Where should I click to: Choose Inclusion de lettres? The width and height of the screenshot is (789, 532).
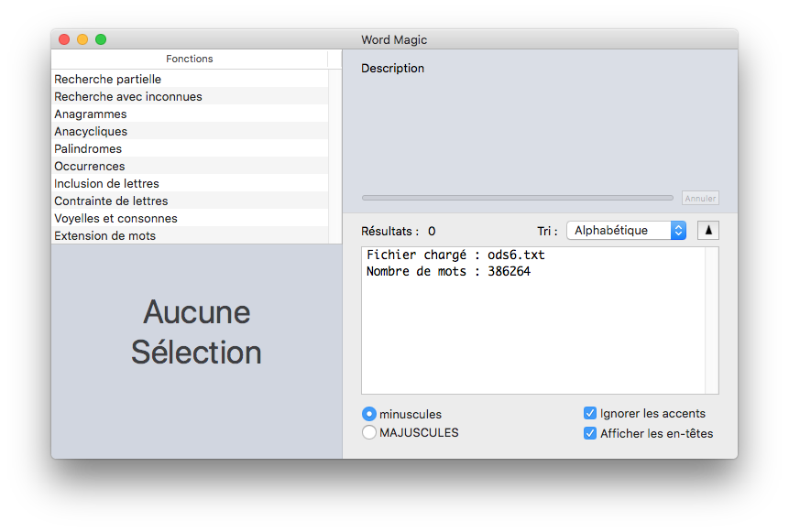[106, 184]
